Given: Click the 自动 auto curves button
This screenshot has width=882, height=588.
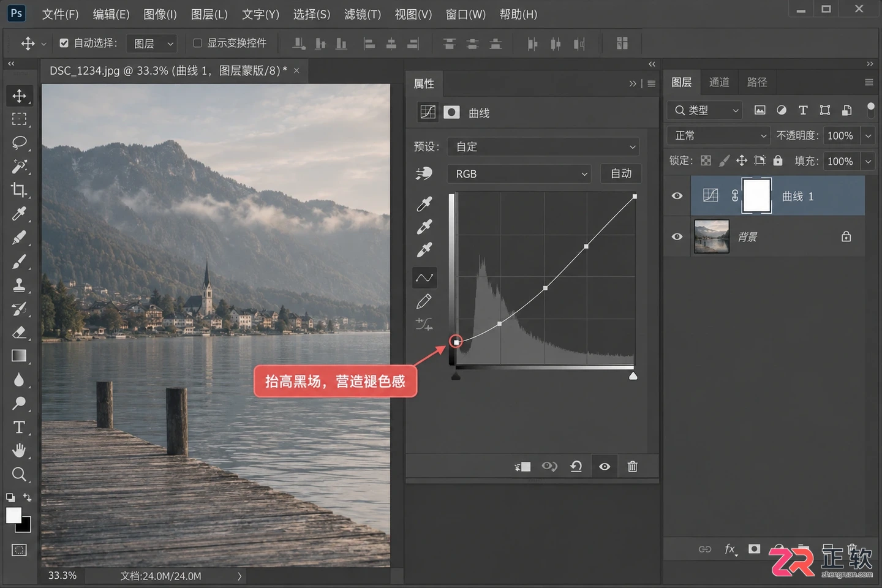Looking at the screenshot, I should click(621, 174).
